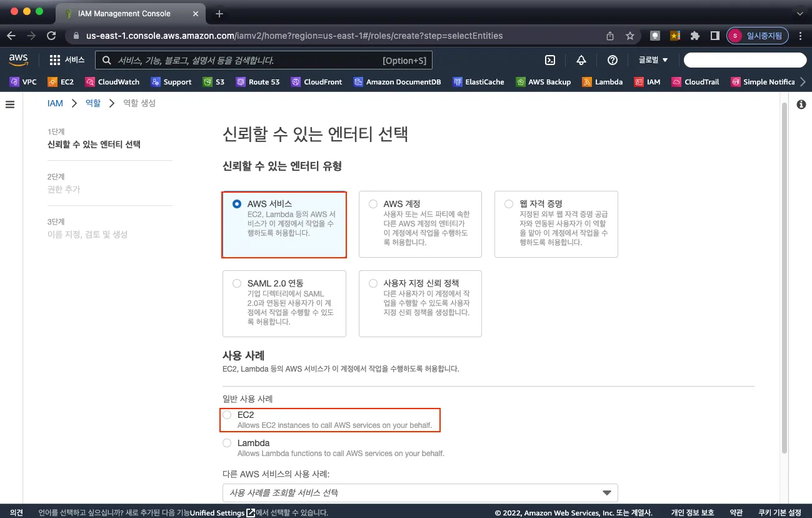This screenshot has width=812, height=518.
Task: Open the ElastiCache favorite shortcut
Action: pos(478,82)
